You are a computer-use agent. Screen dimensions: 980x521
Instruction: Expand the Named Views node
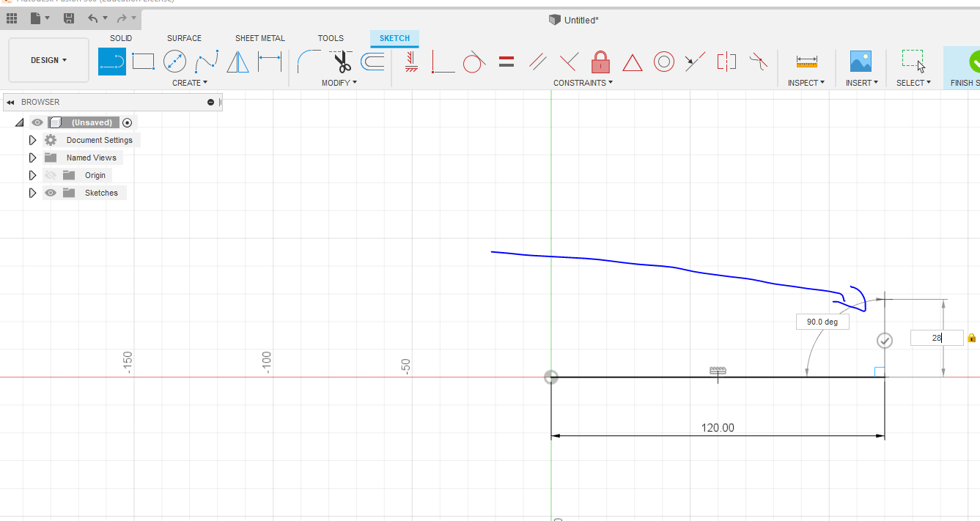32,158
